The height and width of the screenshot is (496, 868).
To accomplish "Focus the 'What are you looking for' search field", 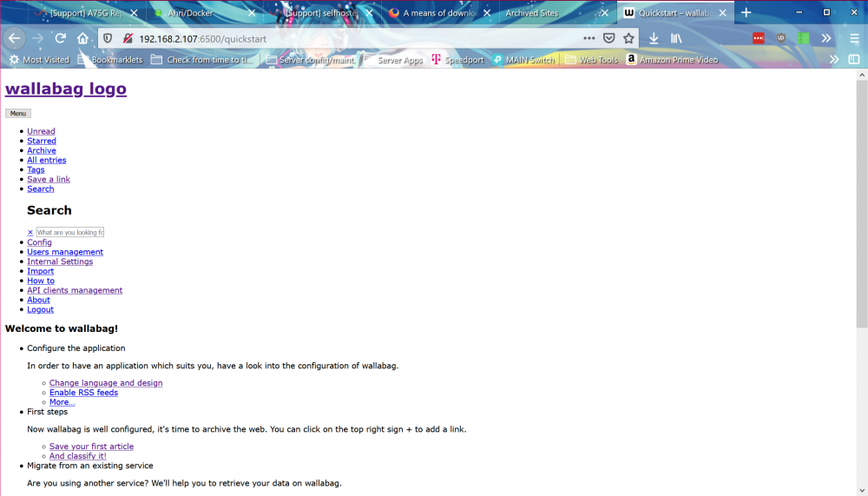I will [x=70, y=232].
